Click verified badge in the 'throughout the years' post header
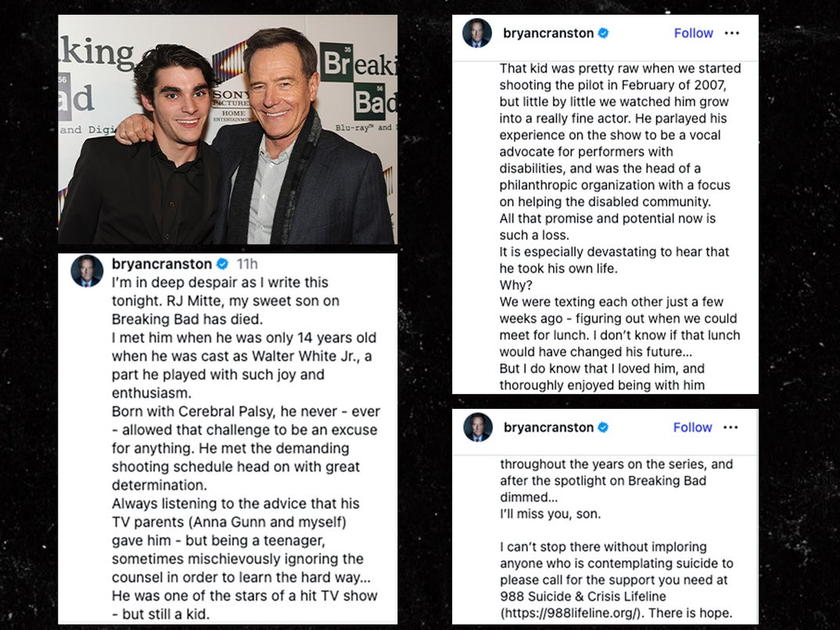The image size is (840, 630). 603,427
